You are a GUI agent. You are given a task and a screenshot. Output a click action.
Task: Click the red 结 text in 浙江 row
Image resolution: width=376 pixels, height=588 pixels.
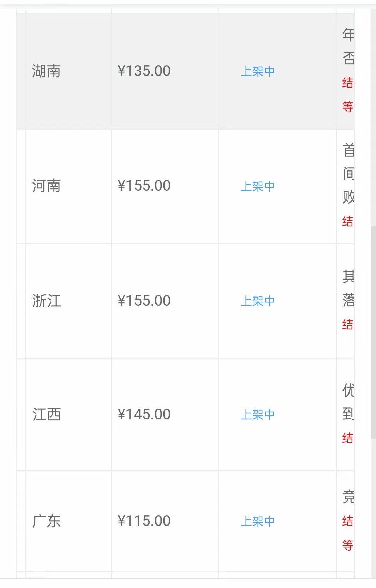click(x=348, y=324)
